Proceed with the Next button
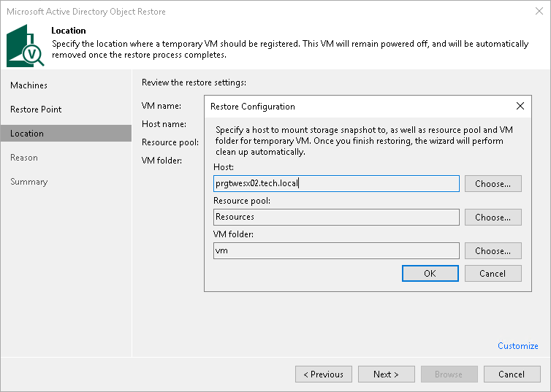The width and height of the screenshot is (551, 392). (x=386, y=374)
